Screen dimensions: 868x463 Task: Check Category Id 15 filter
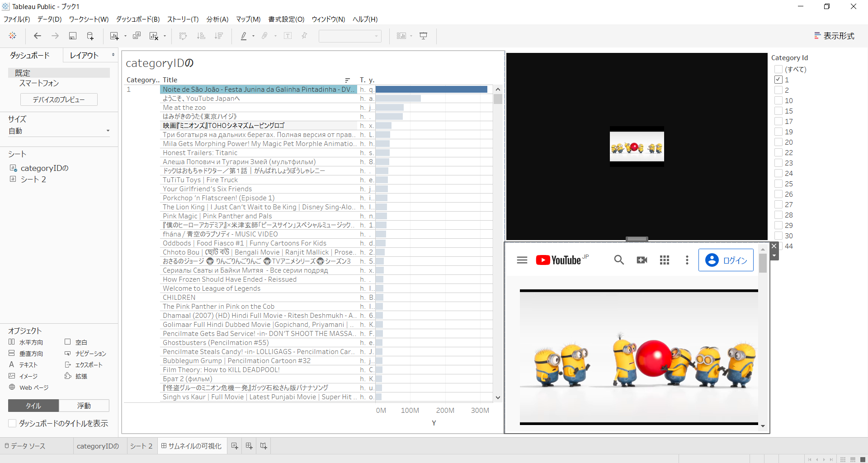point(778,111)
